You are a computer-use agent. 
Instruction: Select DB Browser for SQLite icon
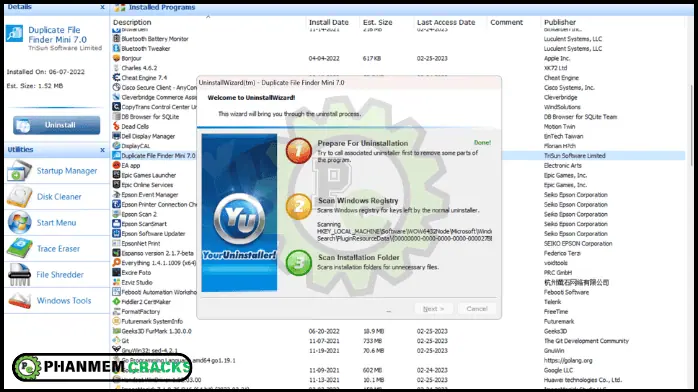pos(116,117)
